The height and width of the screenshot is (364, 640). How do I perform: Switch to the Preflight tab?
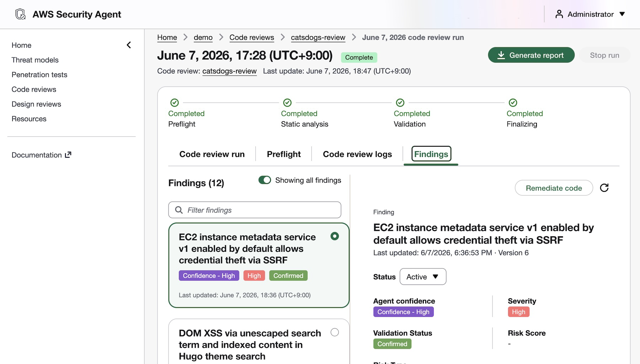(x=284, y=154)
